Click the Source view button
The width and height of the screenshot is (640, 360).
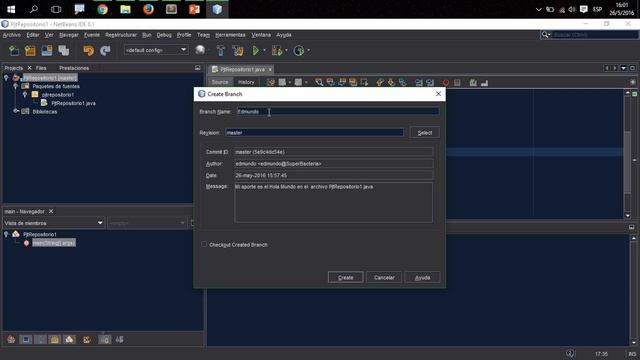(x=220, y=82)
